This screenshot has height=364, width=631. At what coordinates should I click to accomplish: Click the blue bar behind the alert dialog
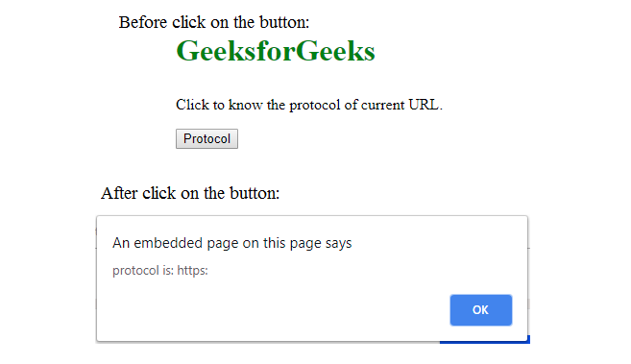coord(485,340)
